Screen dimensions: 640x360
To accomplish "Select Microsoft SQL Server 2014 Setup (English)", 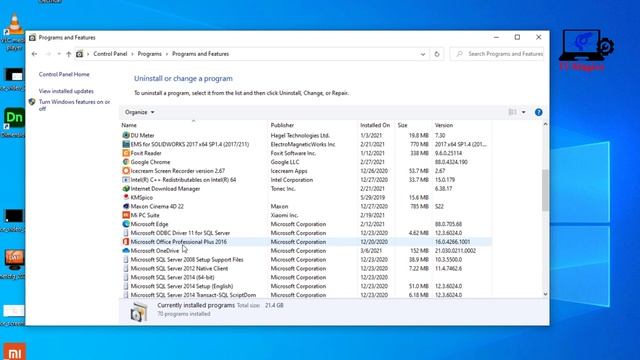I will 182,286.
